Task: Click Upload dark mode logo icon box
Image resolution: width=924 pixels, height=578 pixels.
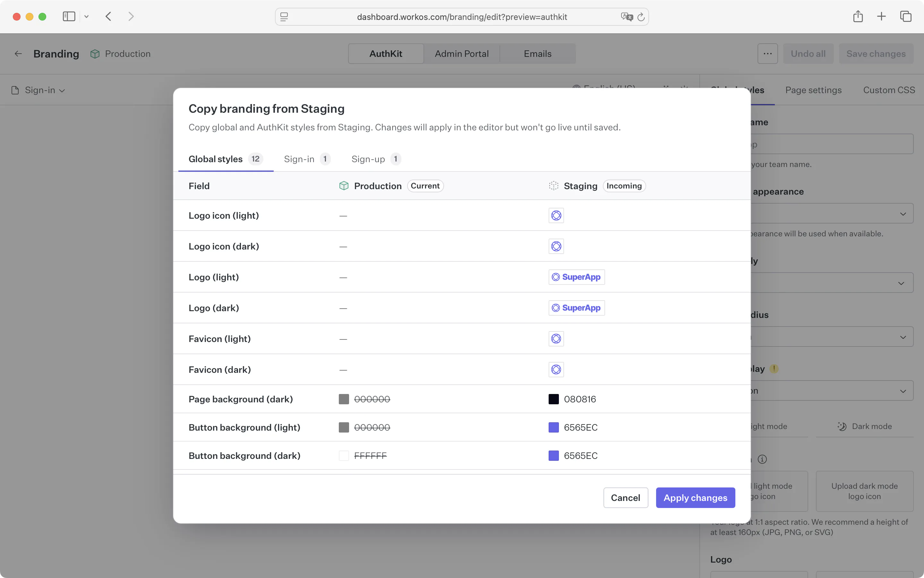Action: (x=864, y=491)
